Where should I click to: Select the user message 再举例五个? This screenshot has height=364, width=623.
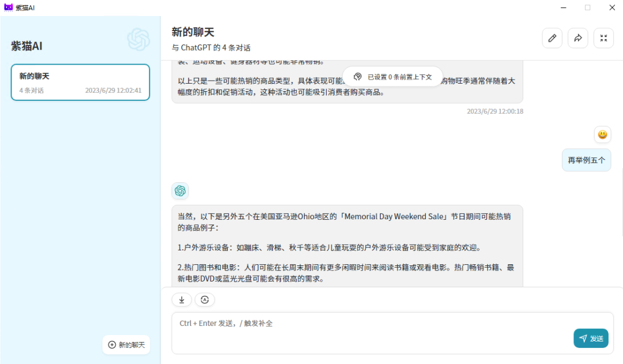point(586,160)
